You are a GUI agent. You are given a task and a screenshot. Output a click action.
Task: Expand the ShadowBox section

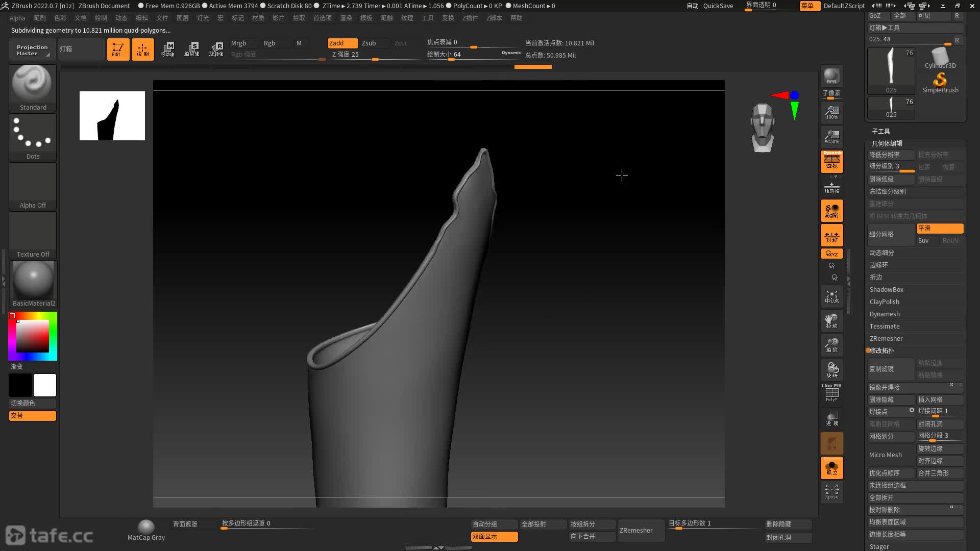coord(886,289)
